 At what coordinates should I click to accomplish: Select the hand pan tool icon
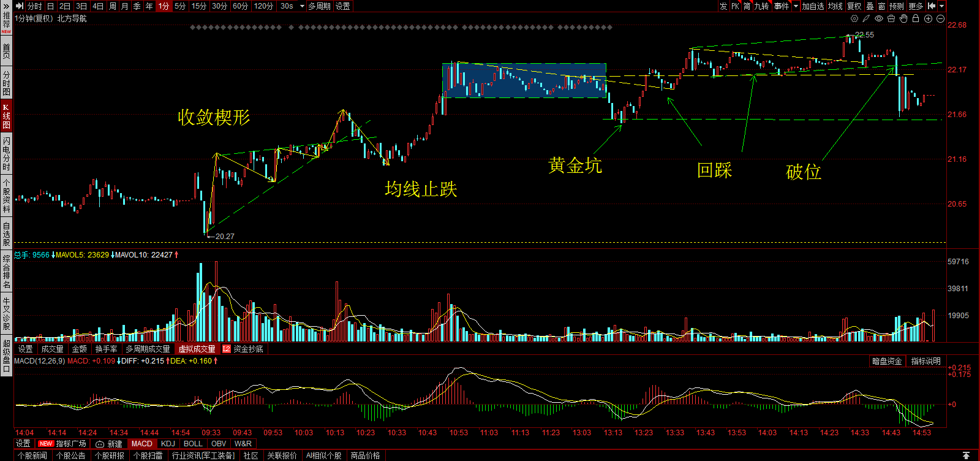tap(903, 18)
